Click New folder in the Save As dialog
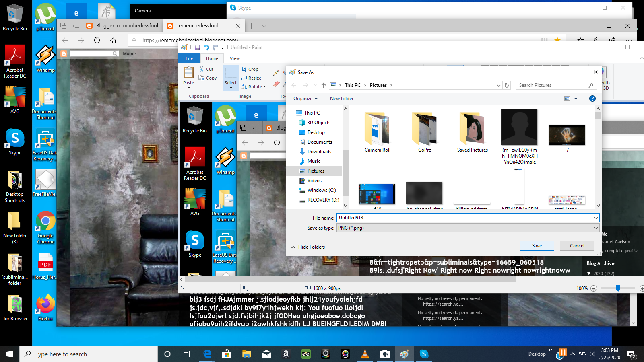 tap(342, 99)
